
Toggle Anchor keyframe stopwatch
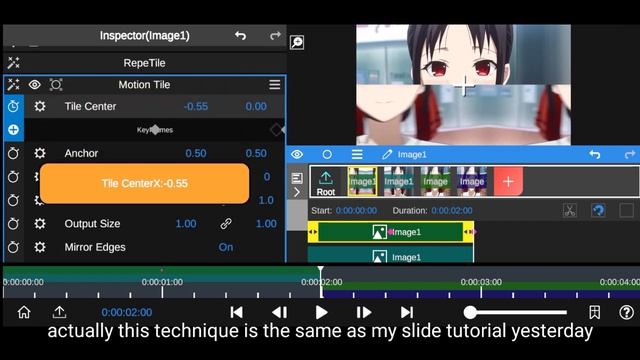pyautogui.click(x=13, y=153)
